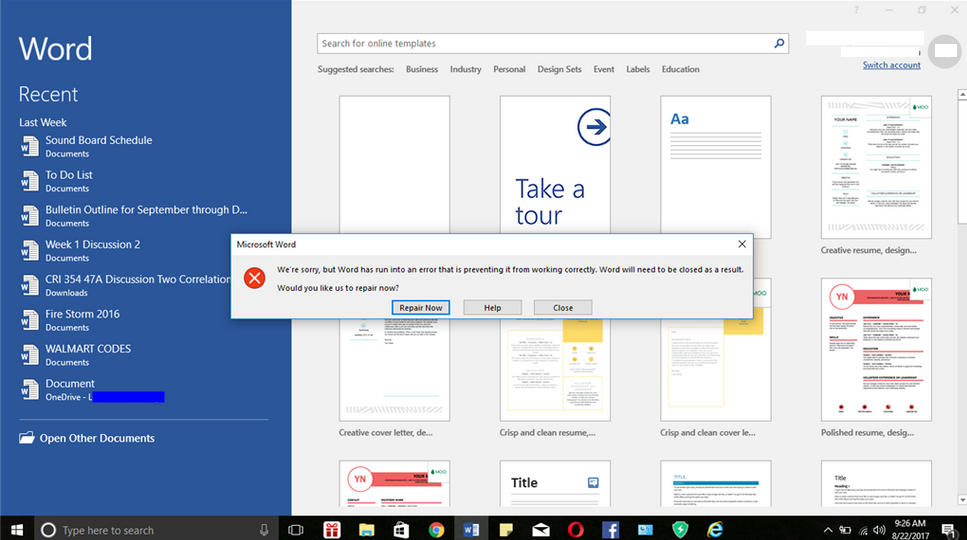
Task: Click folder icon beside Open Other Documents
Action: (x=27, y=438)
